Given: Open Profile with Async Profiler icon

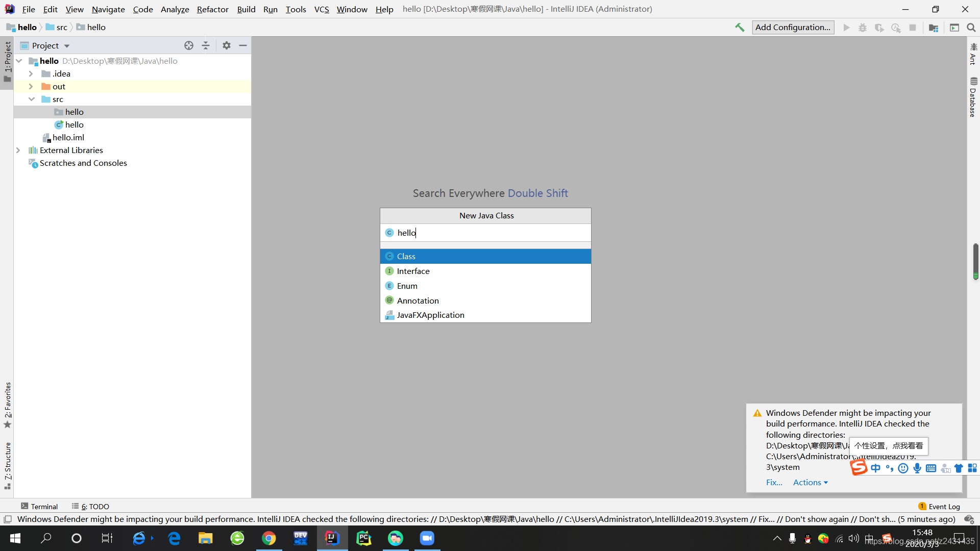Looking at the screenshot, I should (x=896, y=28).
